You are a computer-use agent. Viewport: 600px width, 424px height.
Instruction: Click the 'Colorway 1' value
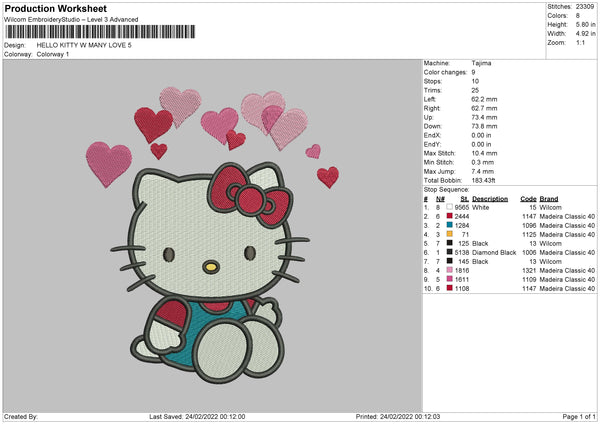(x=53, y=54)
